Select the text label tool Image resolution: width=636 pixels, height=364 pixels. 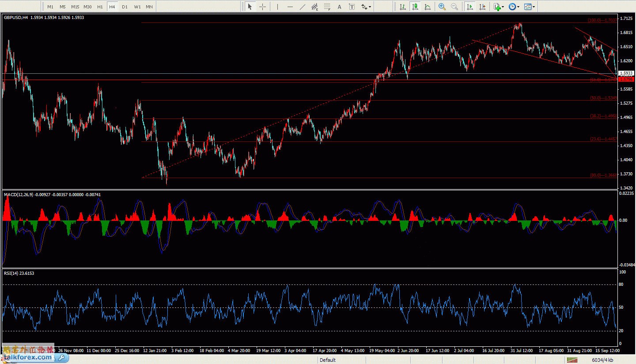tap(352, 7)
